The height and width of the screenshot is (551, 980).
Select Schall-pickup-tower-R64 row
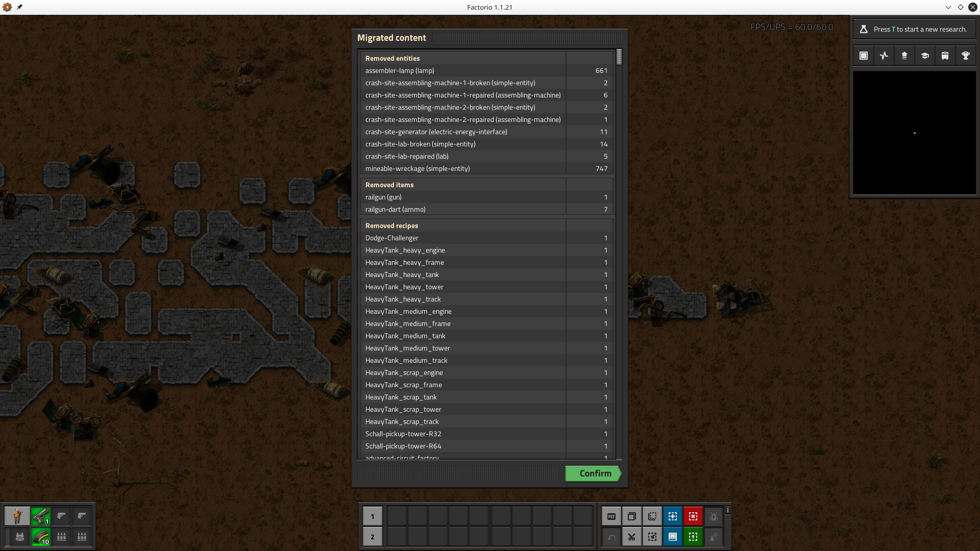click(486, 446)
